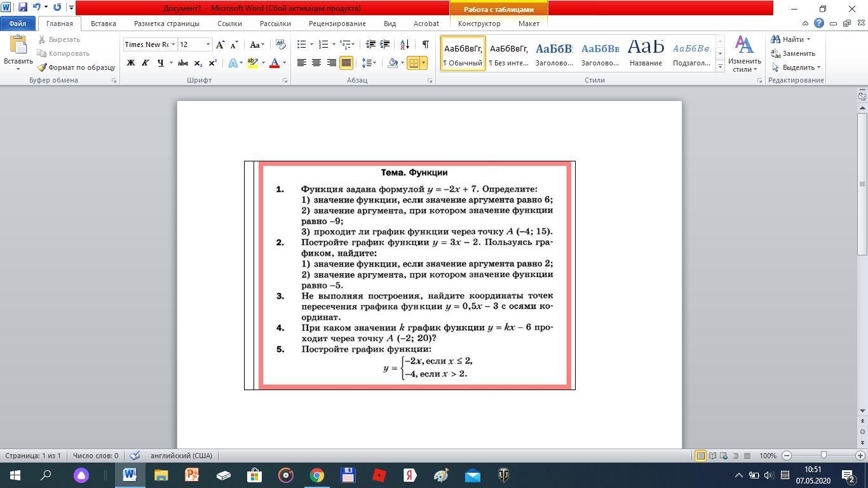Switch to the Конструктор table tab
Viewport: 868px width, 488px height.
click(479, 24)
